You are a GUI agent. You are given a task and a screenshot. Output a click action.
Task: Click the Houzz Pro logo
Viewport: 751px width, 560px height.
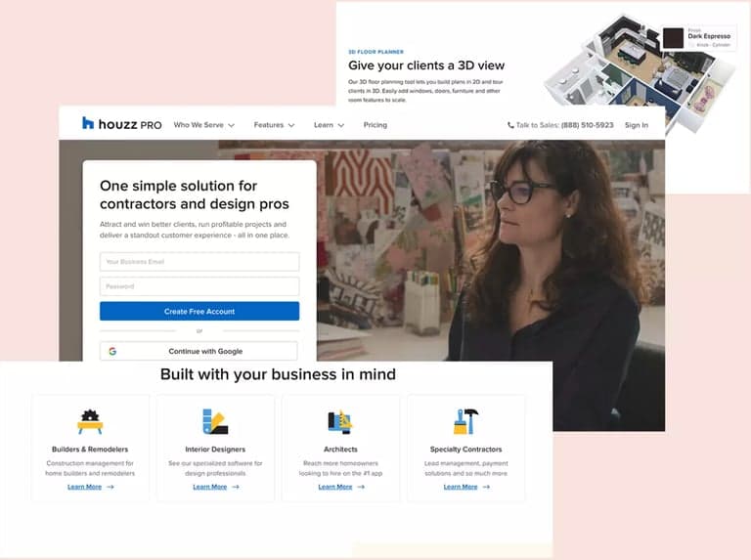(121, 124)
